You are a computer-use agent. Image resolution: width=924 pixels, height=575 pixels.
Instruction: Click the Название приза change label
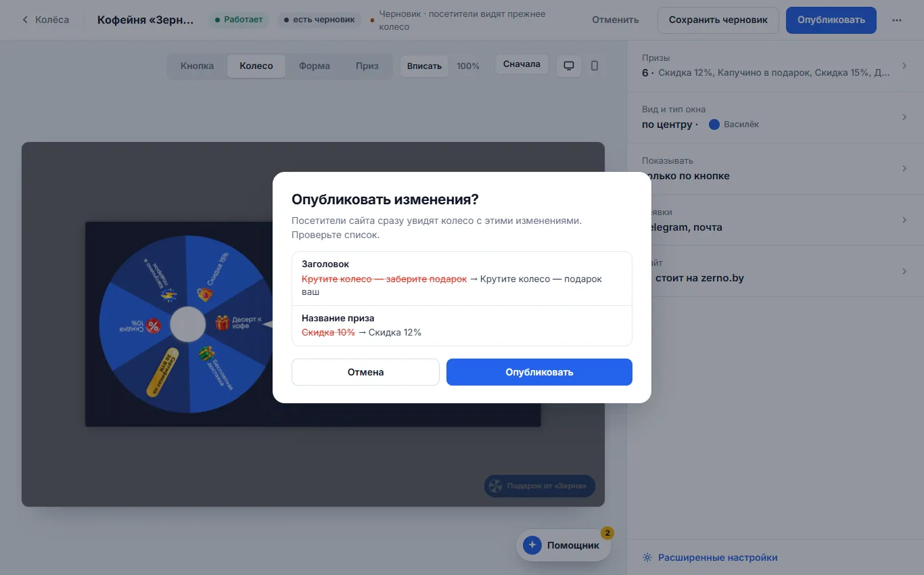(x=338, y=319)
